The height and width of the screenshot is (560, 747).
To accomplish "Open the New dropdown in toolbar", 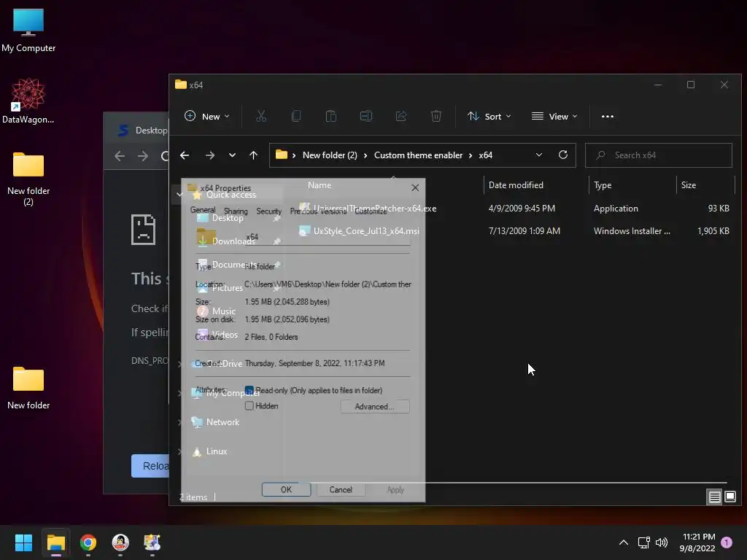I will click(207, 116).
